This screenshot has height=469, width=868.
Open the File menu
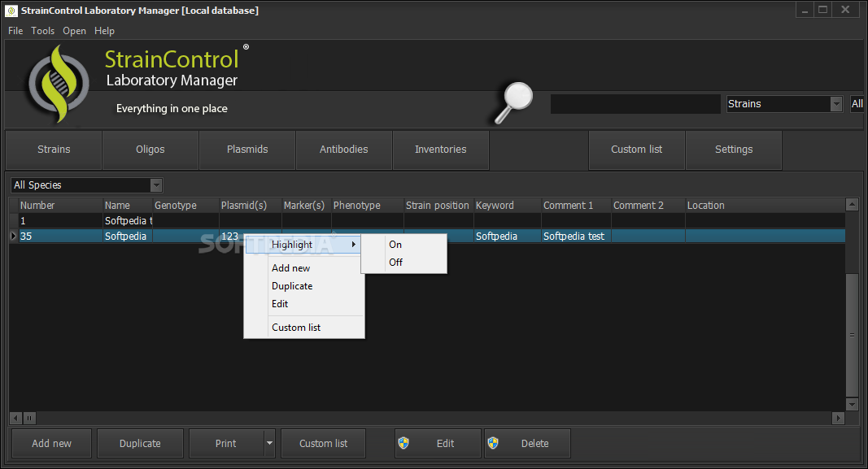point(15,31)
